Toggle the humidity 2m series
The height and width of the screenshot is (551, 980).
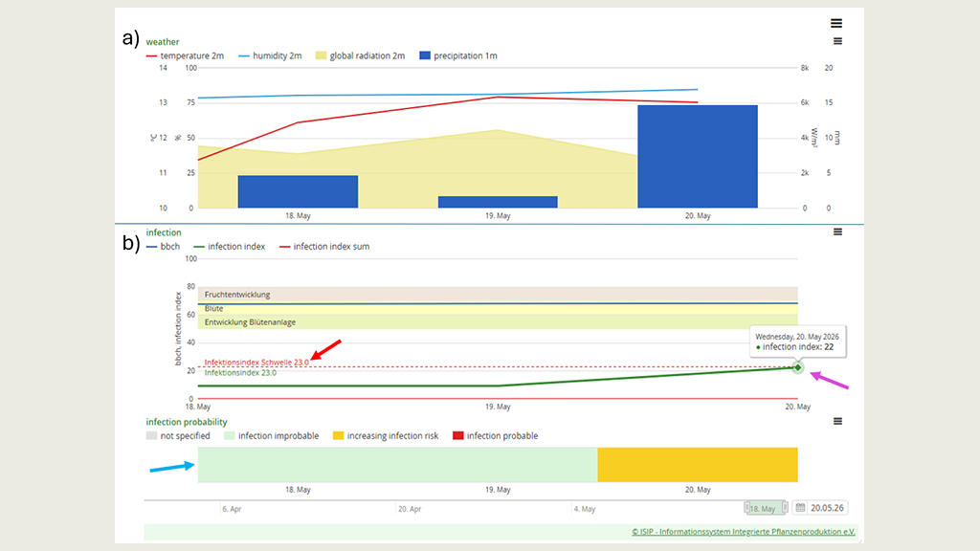pyautogui.click(x=270, y=55)
